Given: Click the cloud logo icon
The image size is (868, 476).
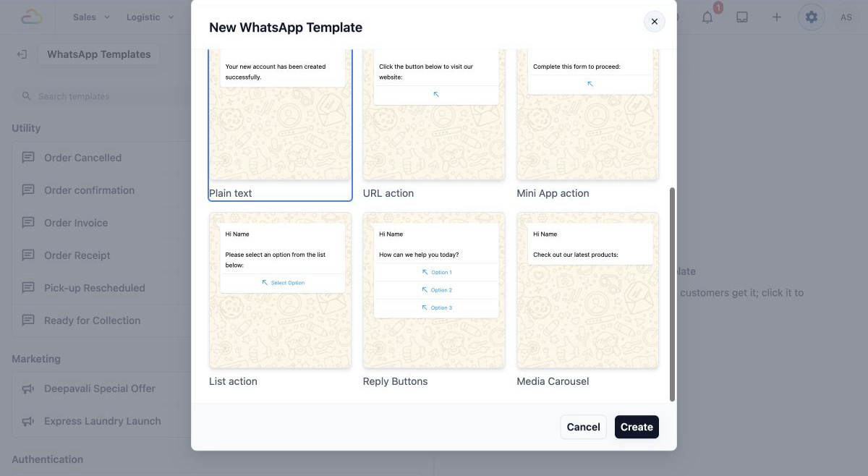Looking at the screenshot, I should click(32, 17).
